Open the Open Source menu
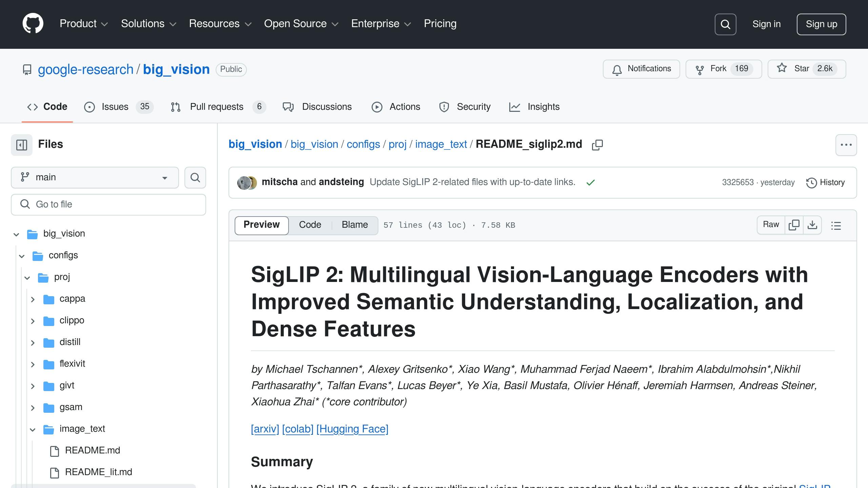Screen dimensions: 868x488 [x=301, y=24]
